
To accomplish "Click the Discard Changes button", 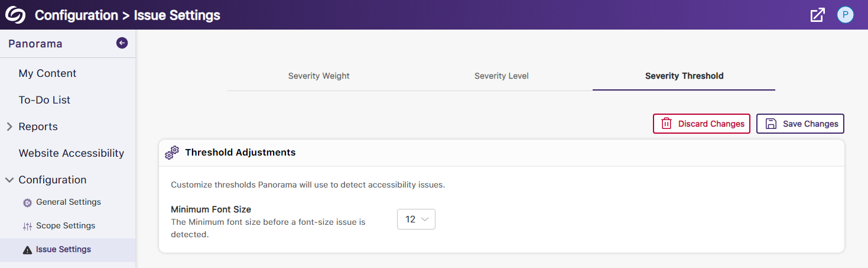I will [x=701, y=124].
